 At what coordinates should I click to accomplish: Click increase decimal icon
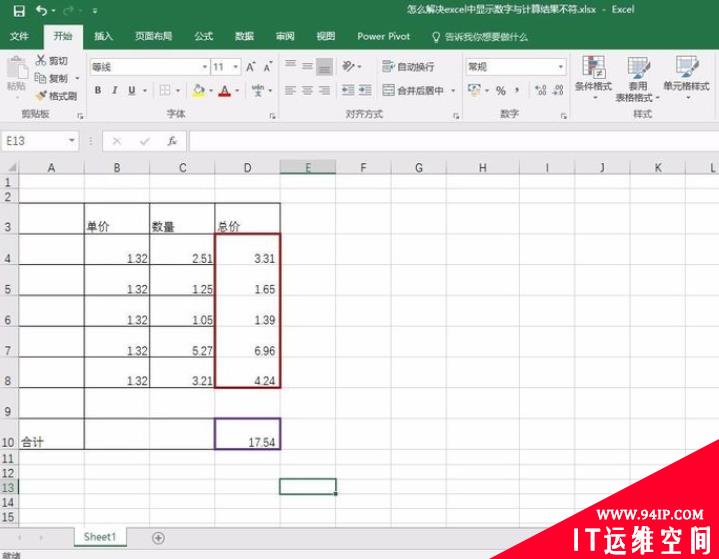point(541,90)
